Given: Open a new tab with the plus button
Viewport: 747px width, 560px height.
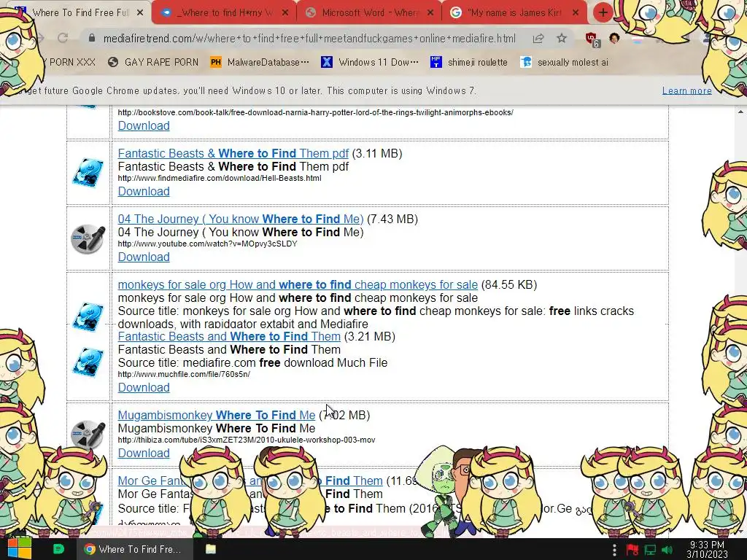Looking at the screenshot, I should pyautogui.click(x=603, y=12).
